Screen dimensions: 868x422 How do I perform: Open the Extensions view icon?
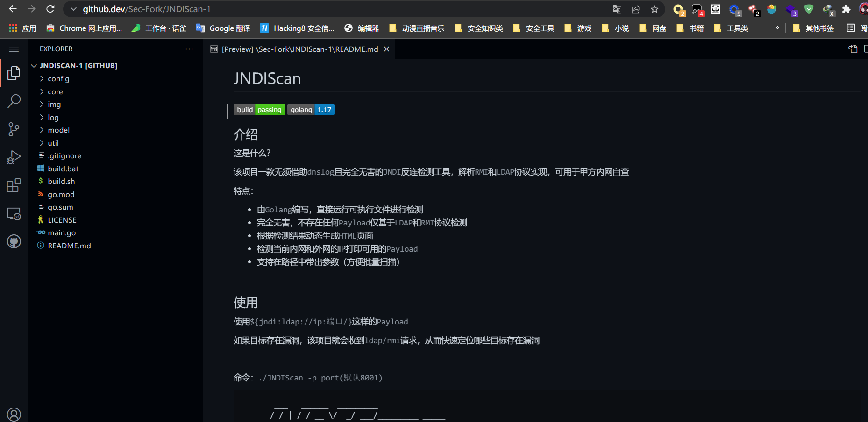click(x=14, y=185)
